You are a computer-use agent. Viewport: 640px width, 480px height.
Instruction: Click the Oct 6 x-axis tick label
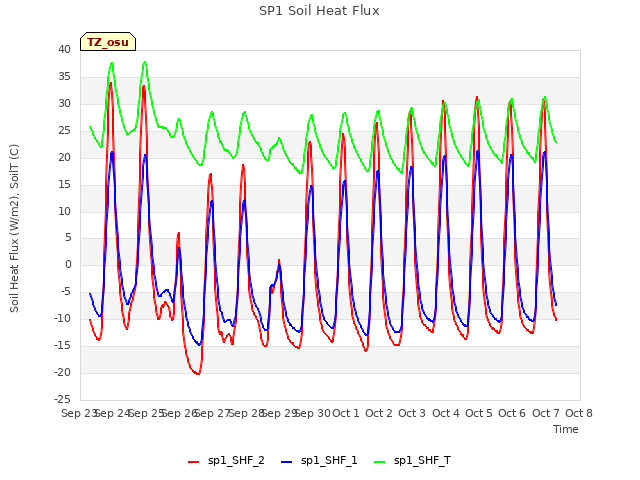tap(512, 413)
